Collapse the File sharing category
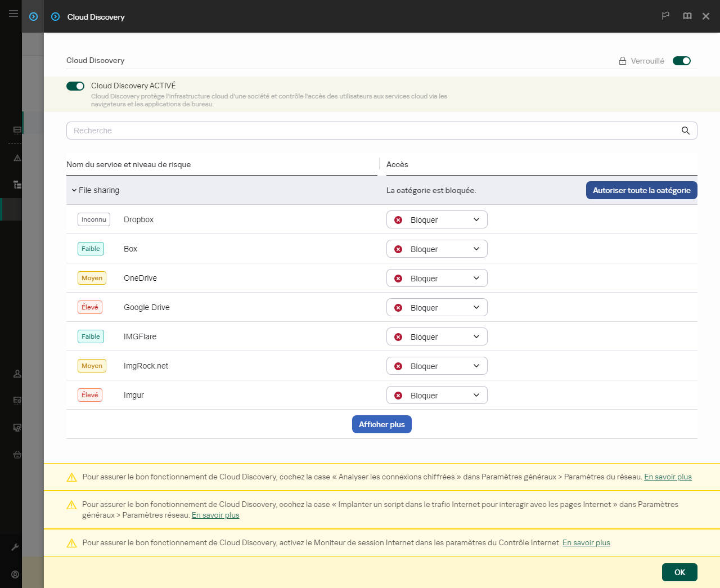This screenshot has width=720, height=588. tap(74, 190)
